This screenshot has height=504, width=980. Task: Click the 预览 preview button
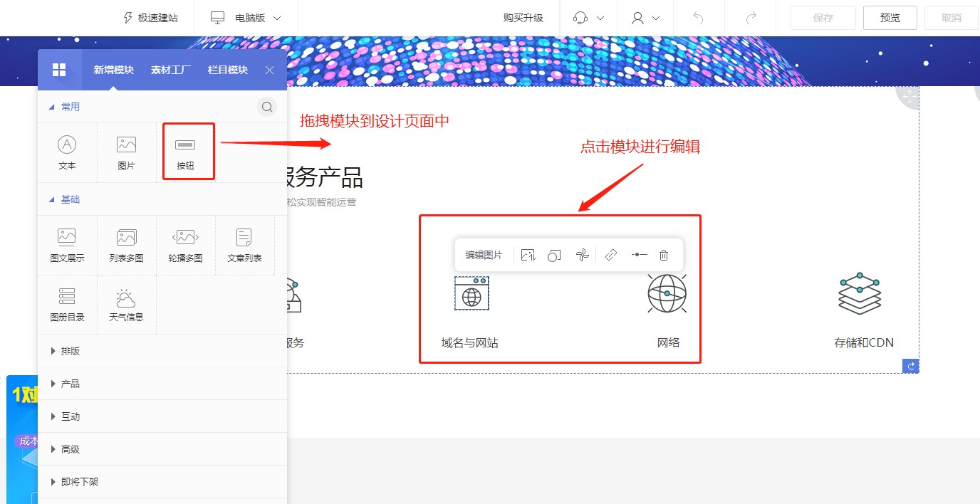coord(890,18)
